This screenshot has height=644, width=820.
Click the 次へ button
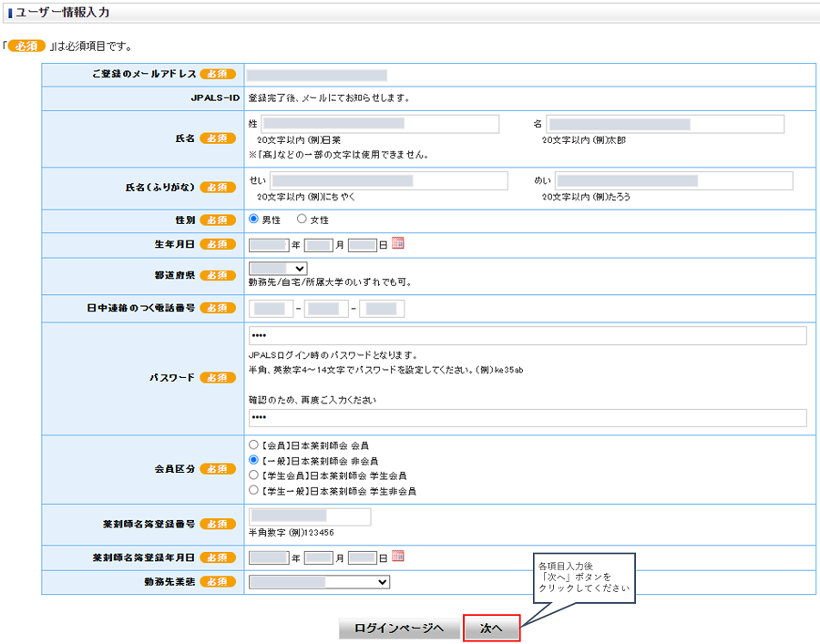point(491,629)
